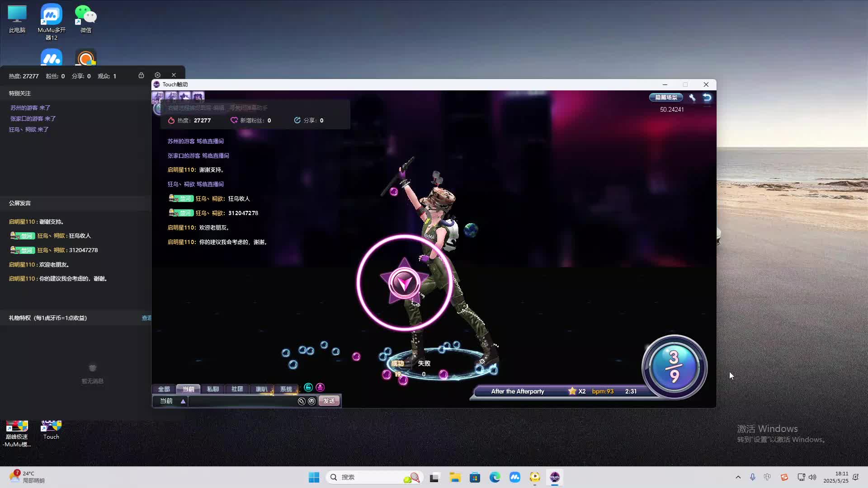
Task: Open the Chinese input method indicator
Action: [x=767, y=477]
